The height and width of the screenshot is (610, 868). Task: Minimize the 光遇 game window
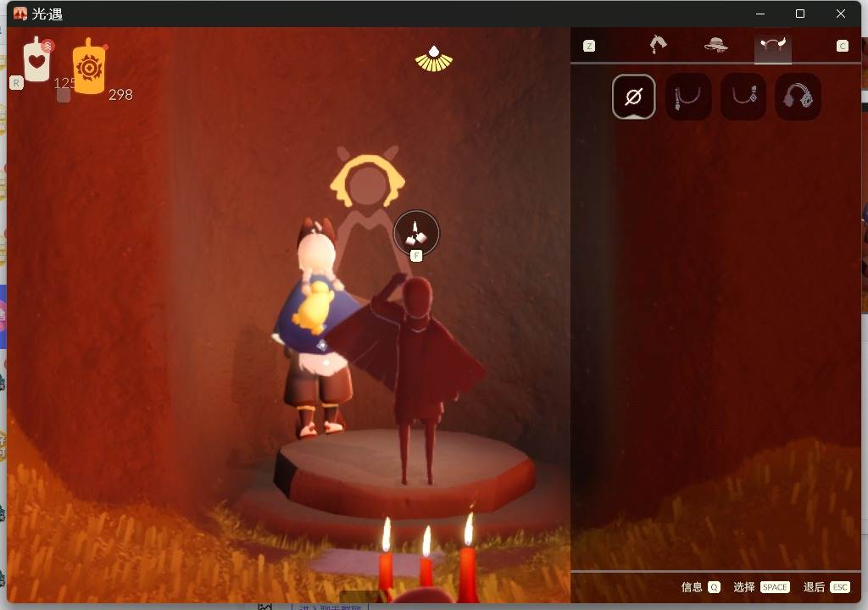pyautogui.click(x=760, y=14)
